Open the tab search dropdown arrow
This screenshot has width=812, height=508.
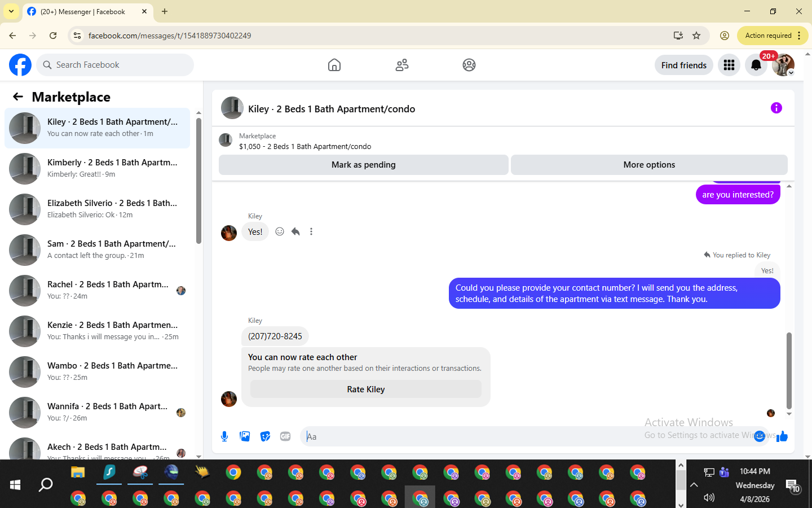(11, 11)
